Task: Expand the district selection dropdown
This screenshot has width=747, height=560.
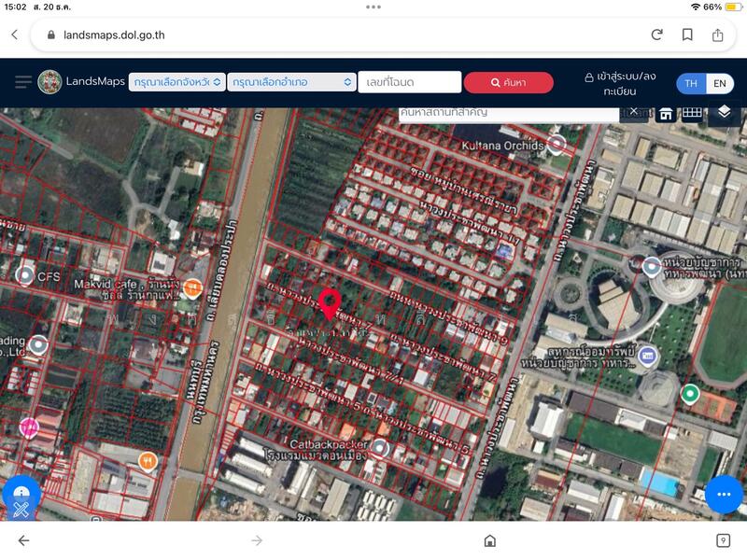Action: tap(290, 82)
